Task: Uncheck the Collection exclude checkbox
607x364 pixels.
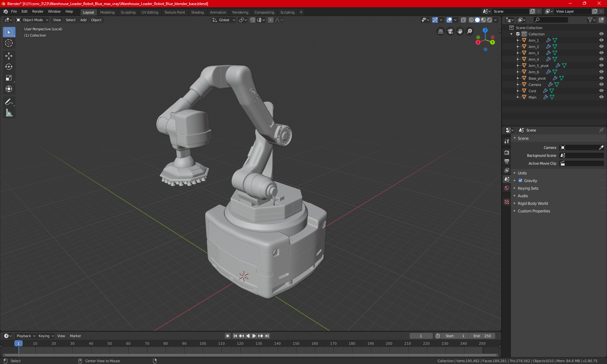Action: (518, 34)
